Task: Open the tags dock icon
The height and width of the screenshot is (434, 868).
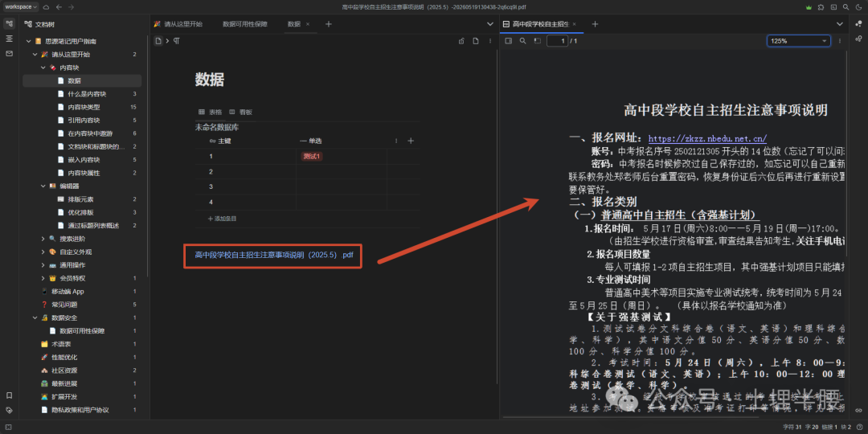Action: [9, 410]
